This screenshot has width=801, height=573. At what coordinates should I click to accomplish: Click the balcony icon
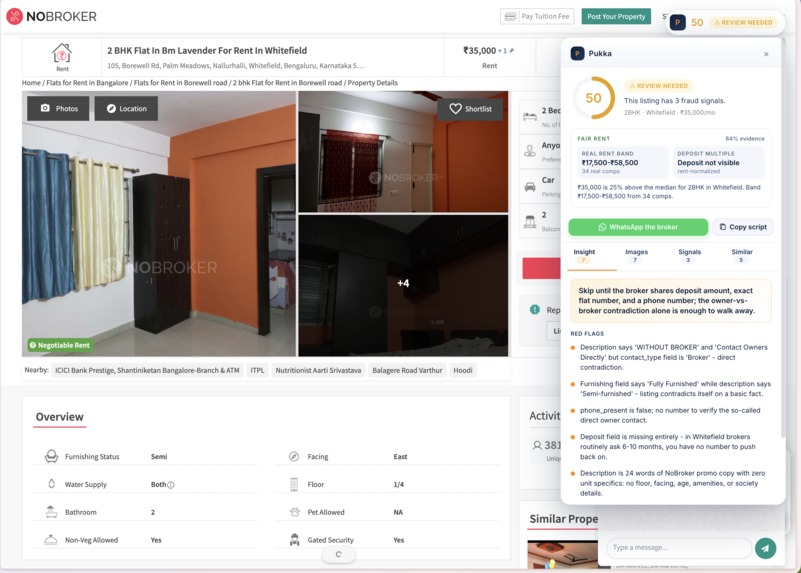530,221
